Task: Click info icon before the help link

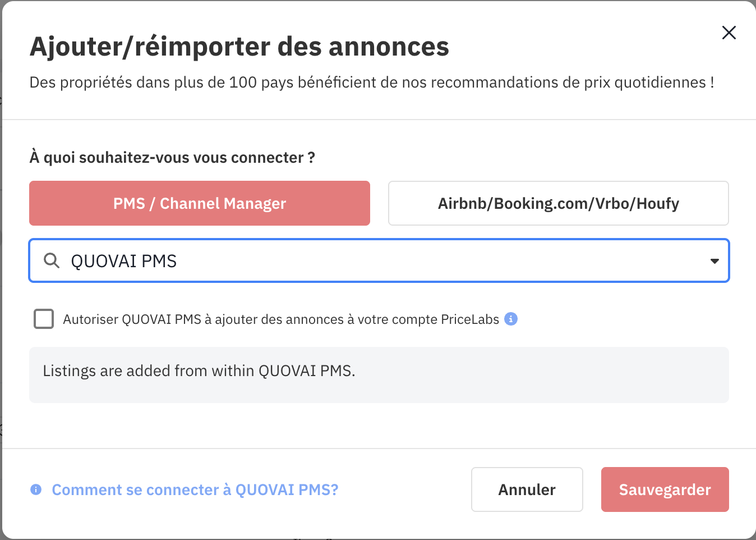Action: (x=36, y=489)
